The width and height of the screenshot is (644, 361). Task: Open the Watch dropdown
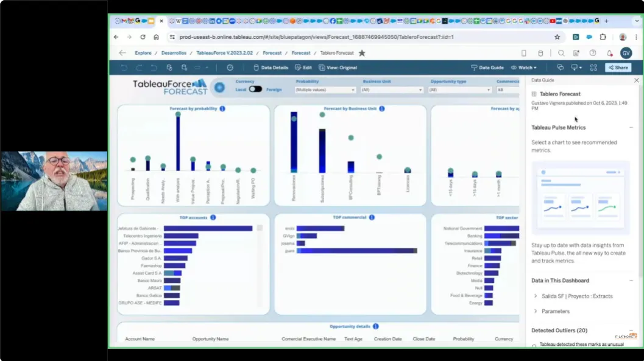pos(523,68)
